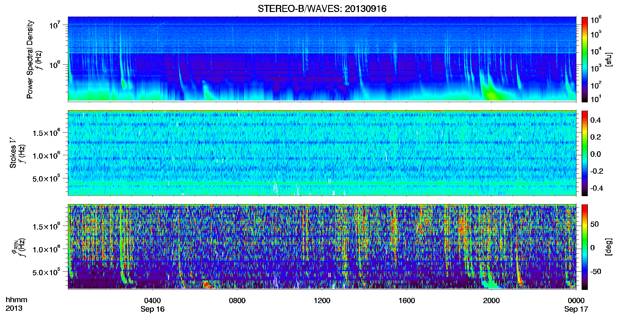Click the "[sfu]" color bar unit label
The image size is (644, 332).
click(609, 60)
